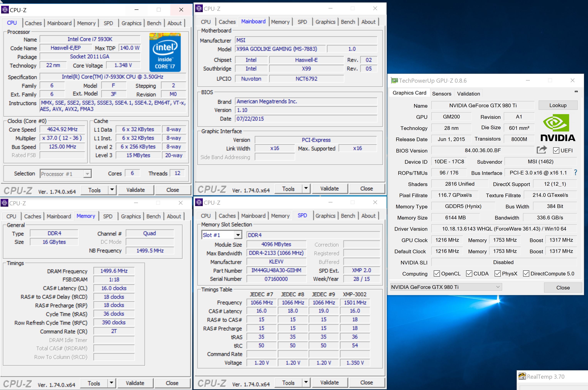This screenshot has height=390, width=588.
Task: Expand Tools dropdown arrow in Memory window
Action: click(112, 383)
